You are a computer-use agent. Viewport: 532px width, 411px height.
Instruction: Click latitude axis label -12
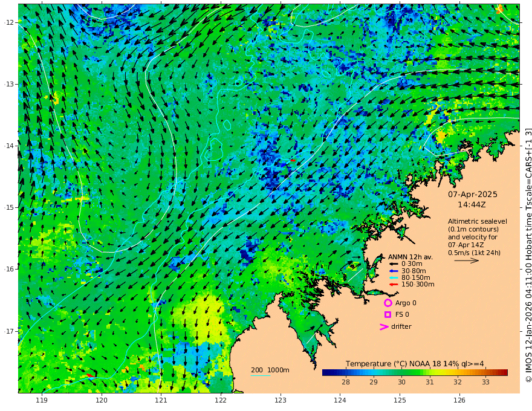tap(9, 22)
